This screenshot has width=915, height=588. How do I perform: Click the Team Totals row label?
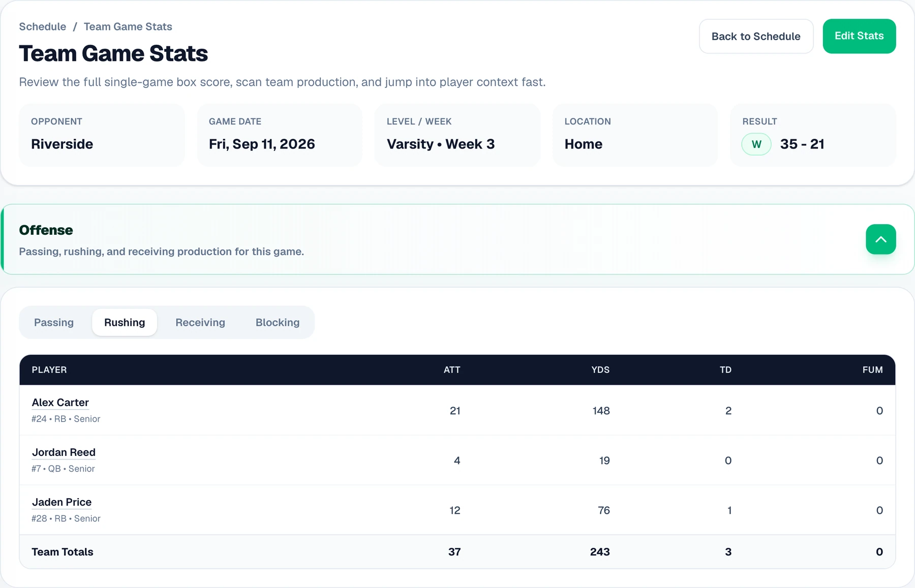pyautogui.click(x=63, y=552)
